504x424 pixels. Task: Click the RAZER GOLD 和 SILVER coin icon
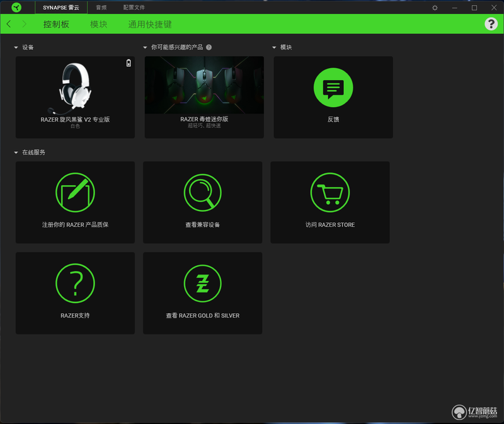202,284
